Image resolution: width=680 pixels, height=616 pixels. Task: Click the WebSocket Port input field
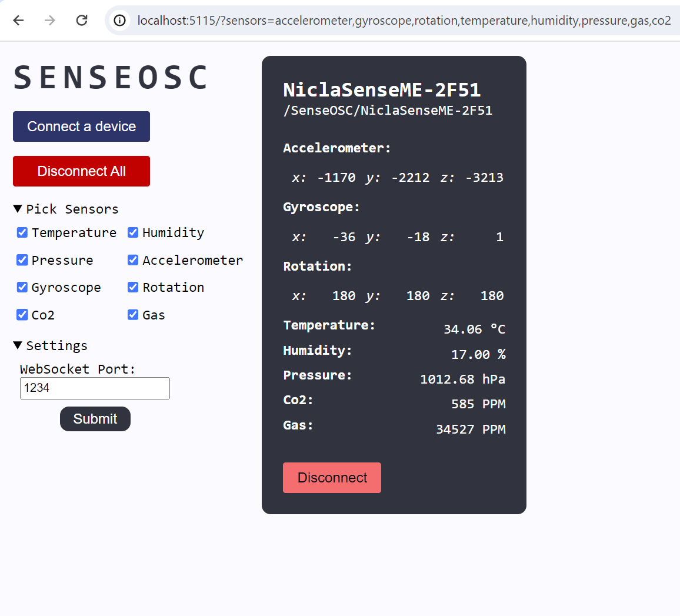95,388
